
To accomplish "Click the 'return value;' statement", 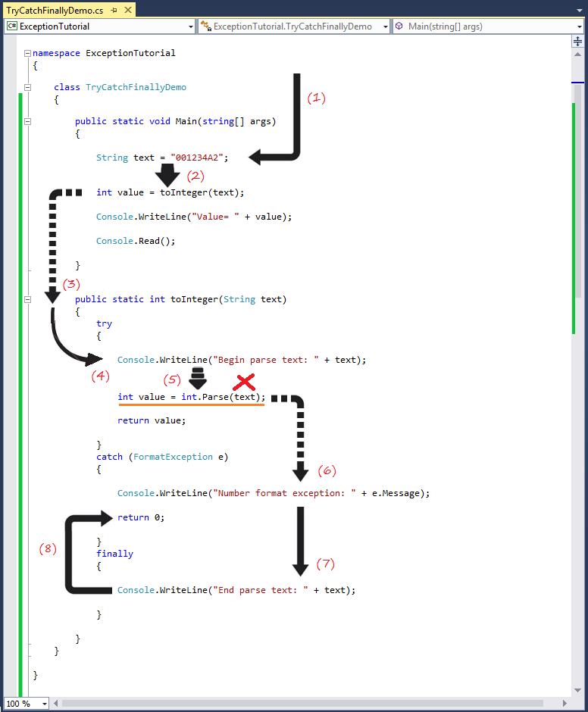I will pos(152,420).
